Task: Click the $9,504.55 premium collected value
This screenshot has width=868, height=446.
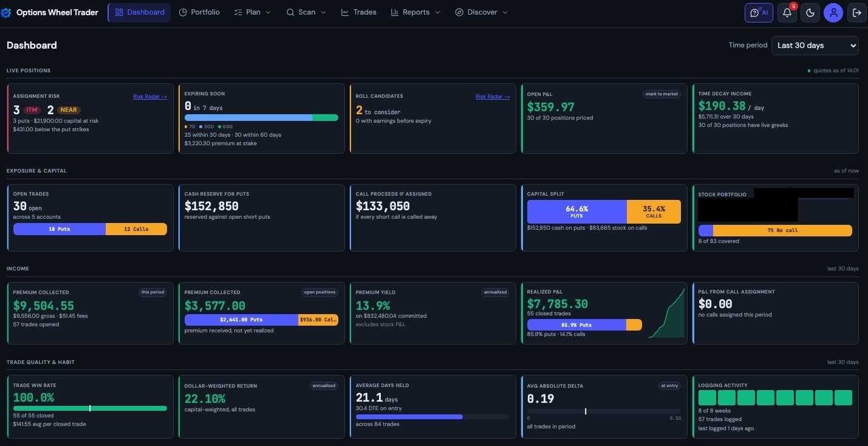Action: pos(44,306)
